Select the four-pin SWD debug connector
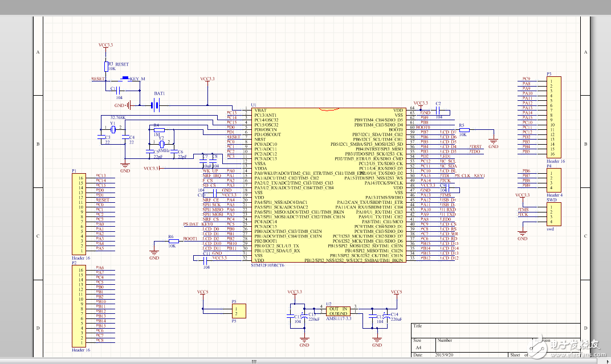The height and width of the screenshot is (364, 611). coord(553,214)
